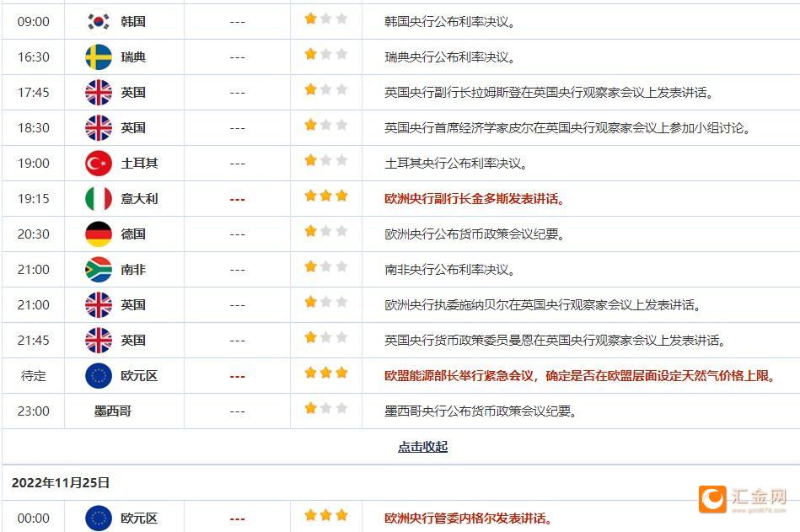Open event 墨西哥央行公布货币政策会议纪要

[481, 411]
